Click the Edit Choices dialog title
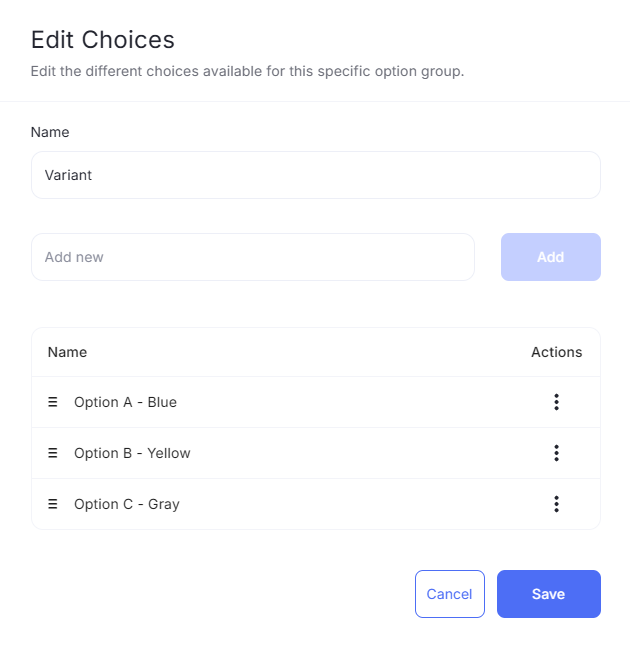Image resolution: width=630 pixels, height=648 pixels. point(103,40)
